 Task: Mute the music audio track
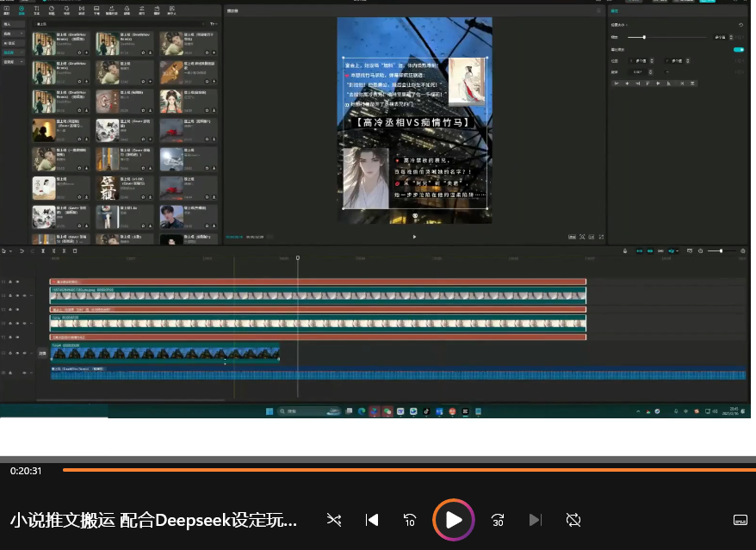tap(24, 373)
